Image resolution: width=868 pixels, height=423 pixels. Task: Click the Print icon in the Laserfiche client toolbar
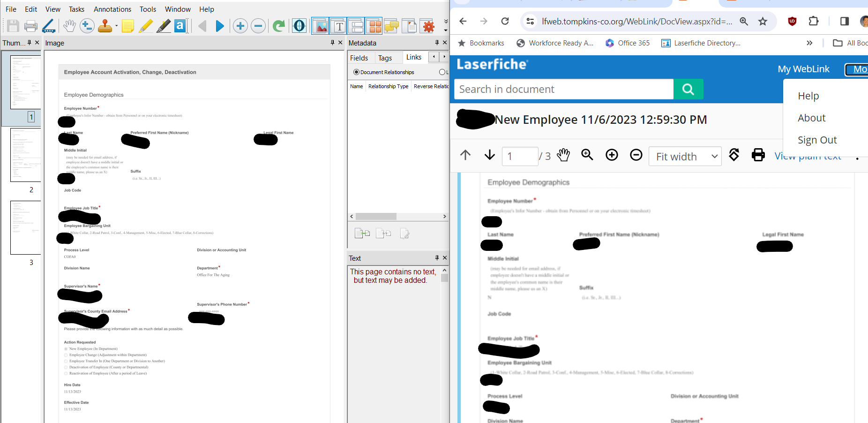click(x=31, y=26)
